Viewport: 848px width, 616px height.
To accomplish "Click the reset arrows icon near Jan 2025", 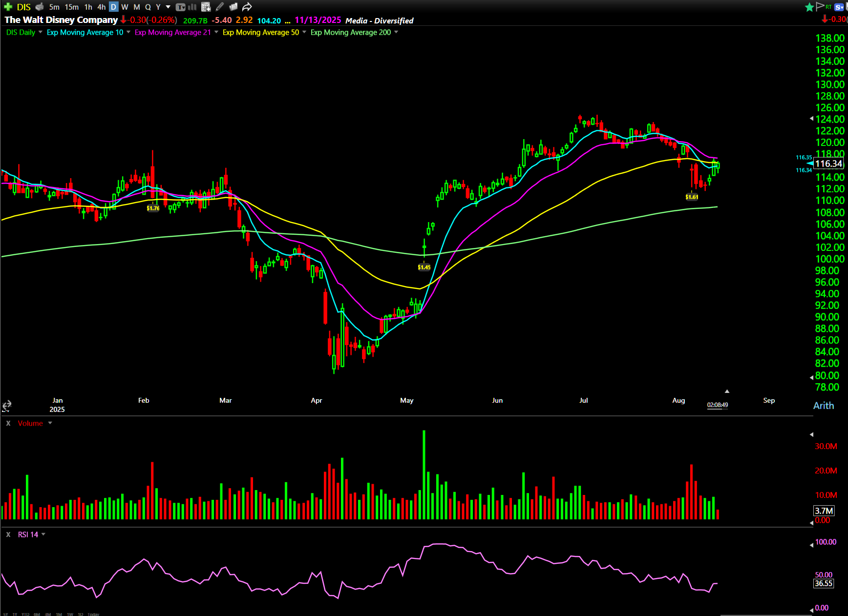I will 7,406.
